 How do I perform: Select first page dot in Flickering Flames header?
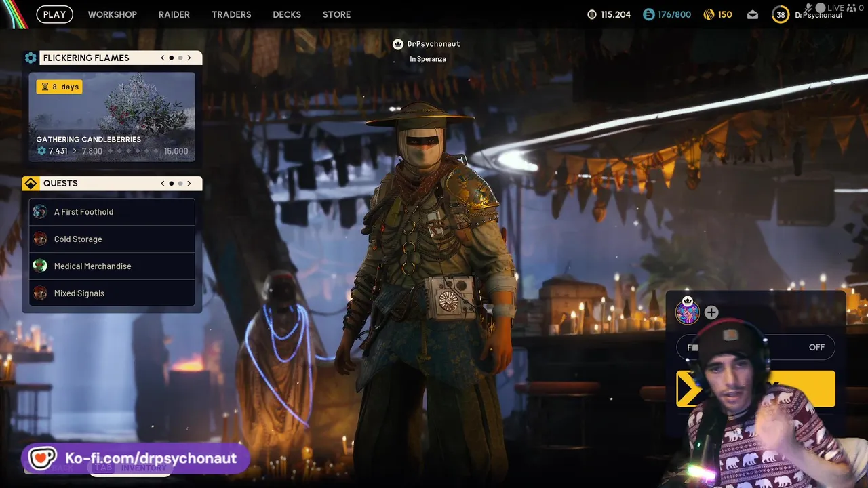click(172, 58)
